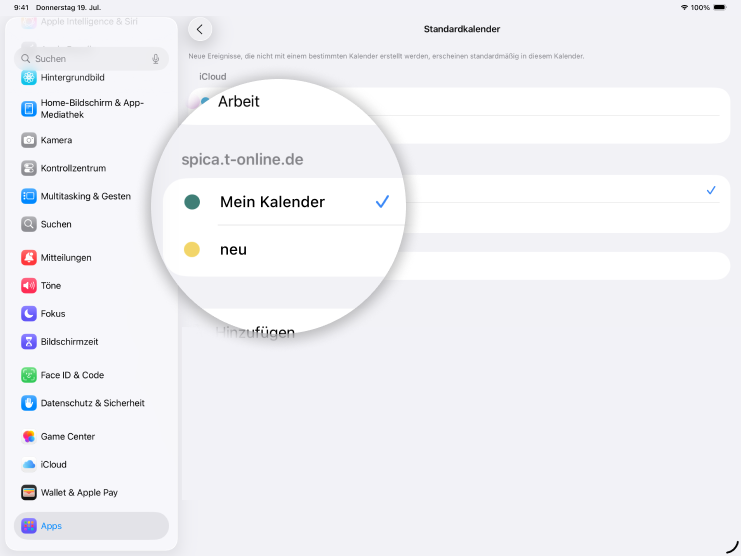Open Kontrollzentrum icon in sidebar

point(29,168)
